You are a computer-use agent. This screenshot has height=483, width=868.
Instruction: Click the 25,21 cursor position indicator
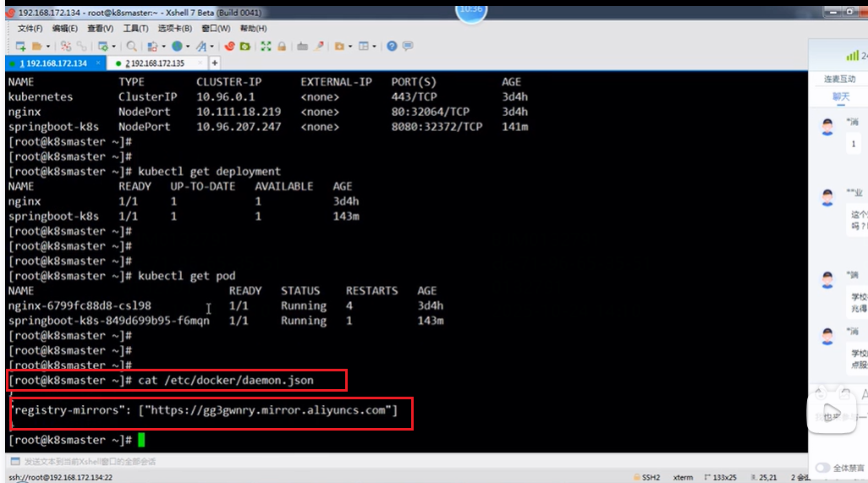coord(764,477)
